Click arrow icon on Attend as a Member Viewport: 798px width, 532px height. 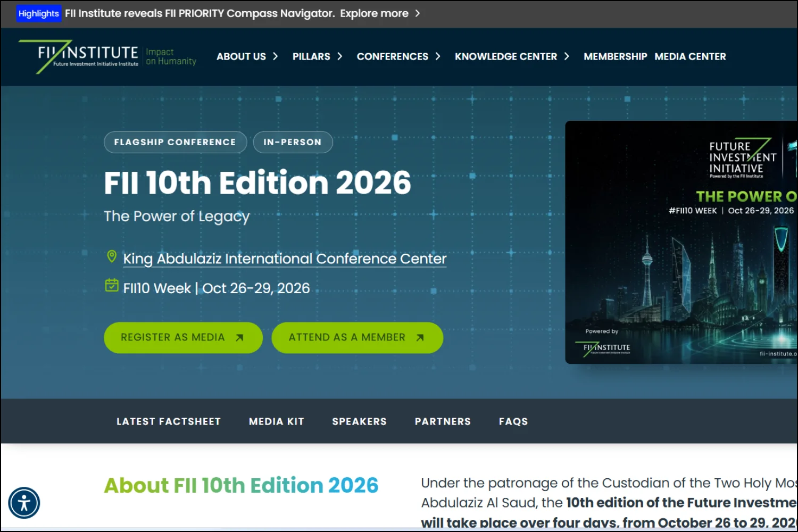pos(420,337)
